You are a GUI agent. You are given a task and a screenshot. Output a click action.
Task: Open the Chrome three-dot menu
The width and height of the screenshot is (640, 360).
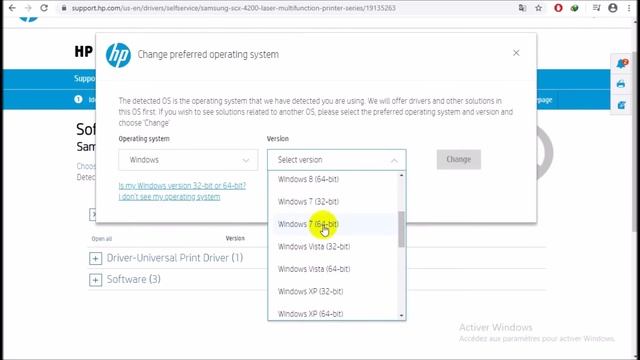click(x=629, y=8)
